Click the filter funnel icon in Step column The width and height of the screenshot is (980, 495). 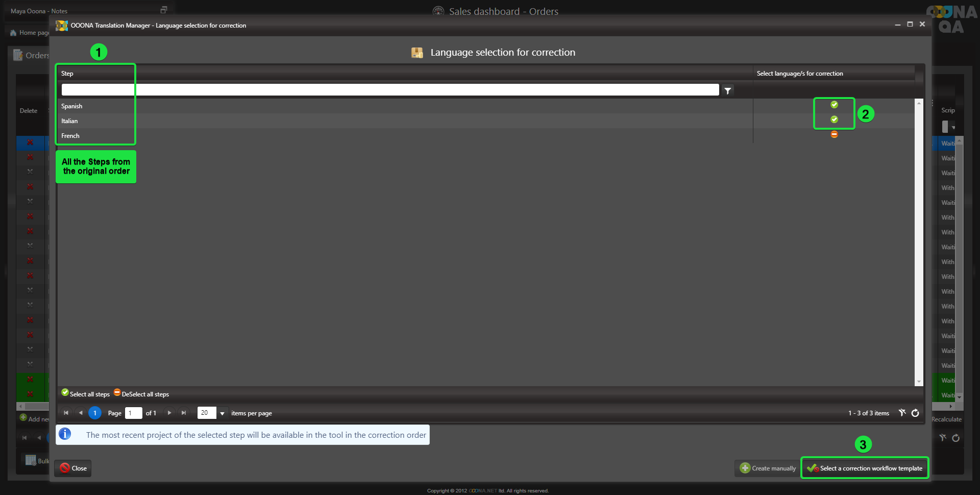tap(727, 90)
